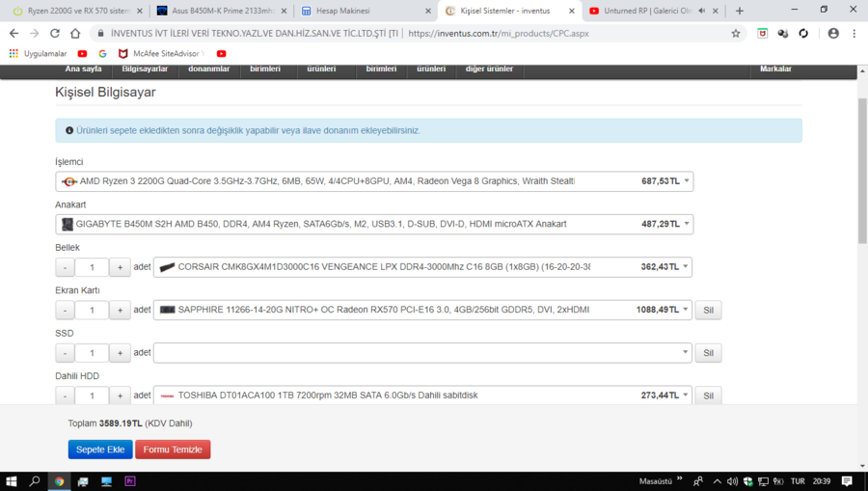Screen dimensions: 868x491
Task: Open the Google bookmark icon
Action: pos(102,54)
